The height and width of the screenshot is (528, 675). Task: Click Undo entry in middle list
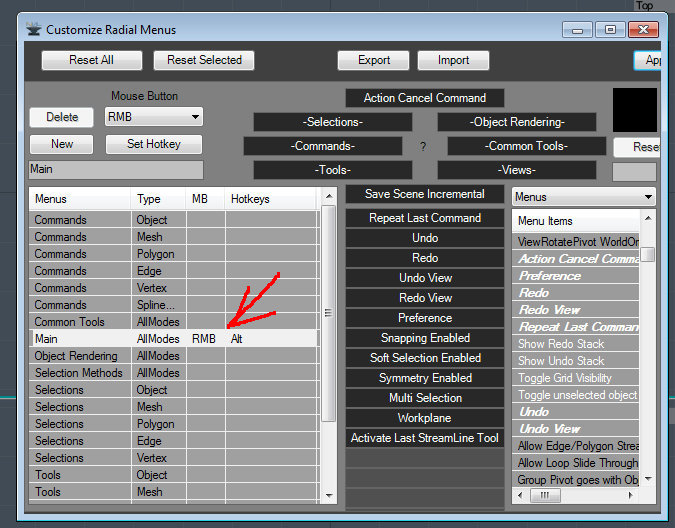click(425, 238)
